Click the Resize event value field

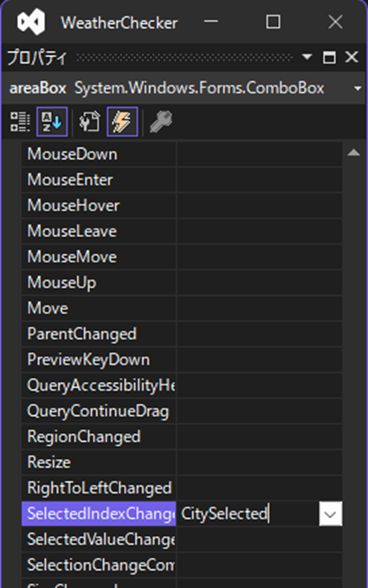(x=260, y=463)
